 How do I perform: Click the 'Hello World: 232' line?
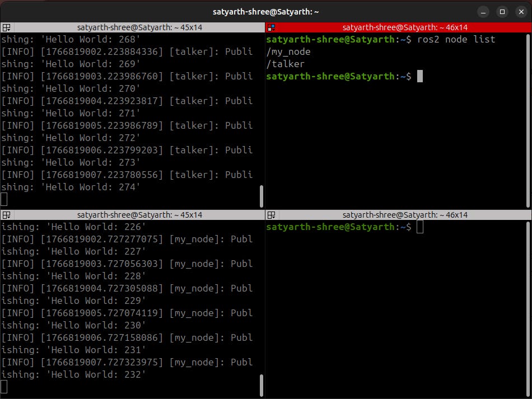(73, 374)
